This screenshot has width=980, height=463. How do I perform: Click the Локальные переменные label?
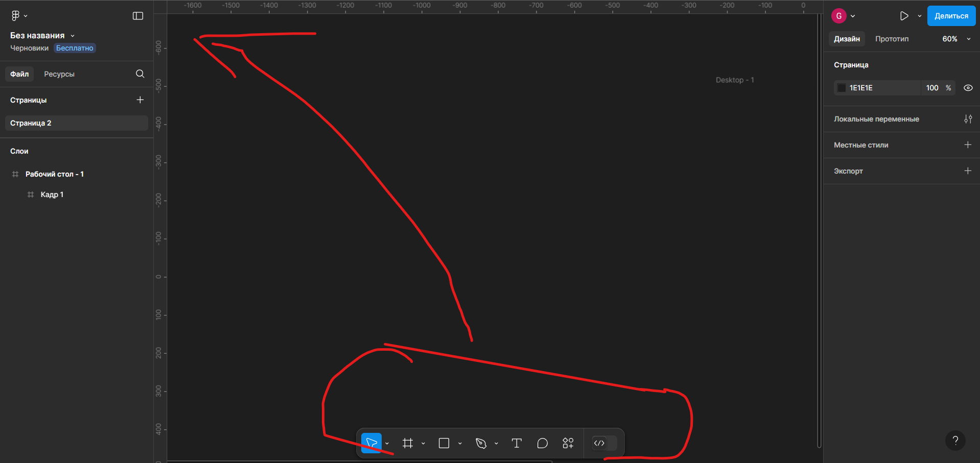point(876,119)
